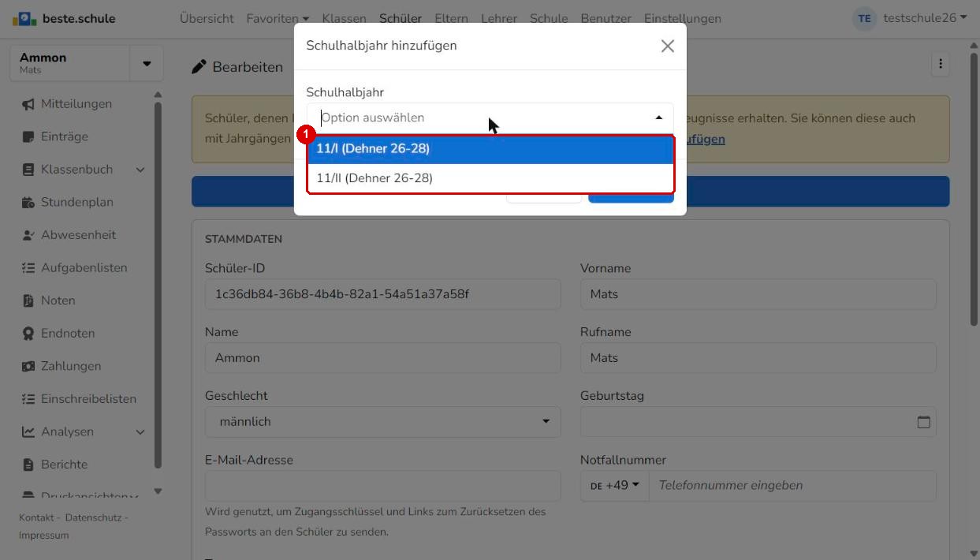The width and height of the screenshot is (980, 560).
Task: Click the E-Mail-Adresse field
Action: coord(382,486)
